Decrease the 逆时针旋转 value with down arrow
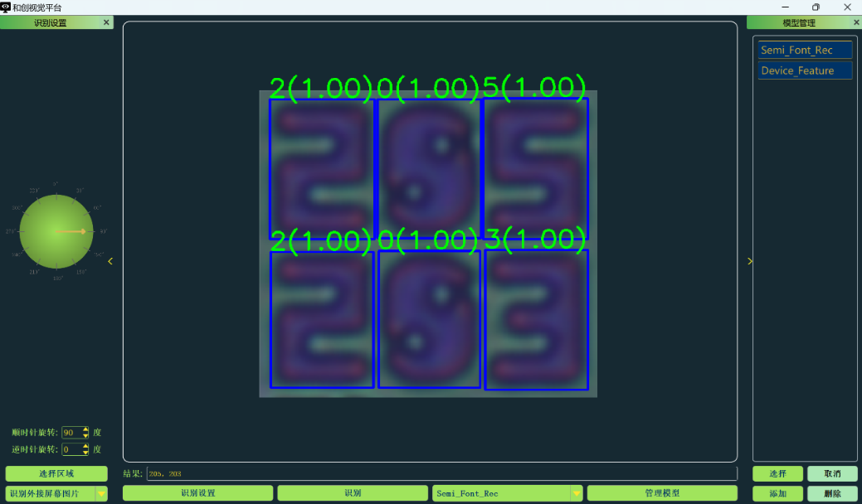862x504 pixels. click(85, 453)
